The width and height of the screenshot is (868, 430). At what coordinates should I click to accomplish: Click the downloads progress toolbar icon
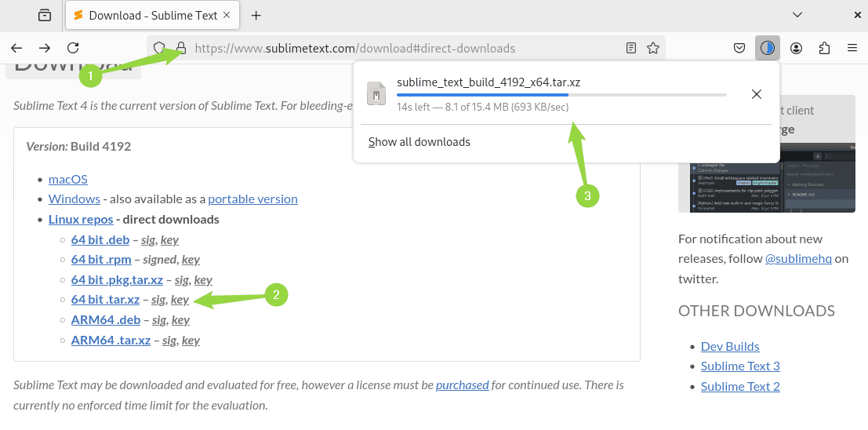tap(768, 48)
